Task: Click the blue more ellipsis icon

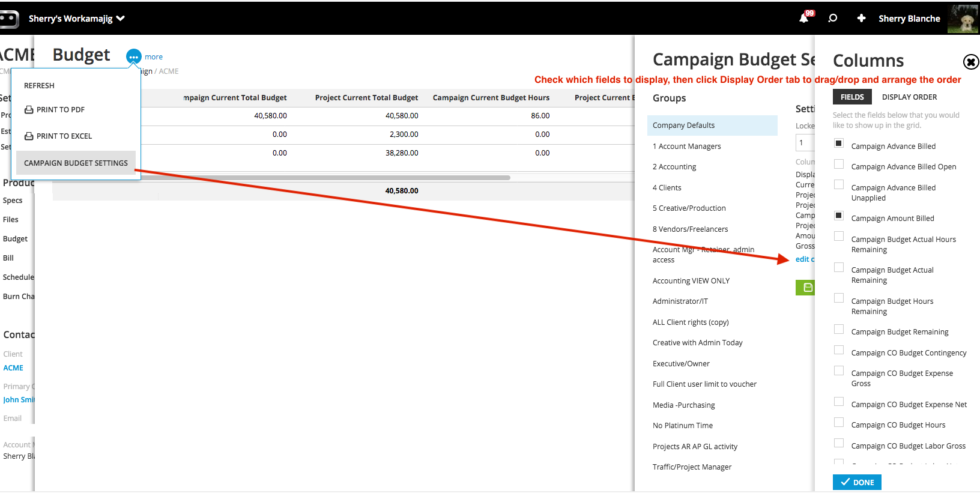Action: [x=133, y=57]
